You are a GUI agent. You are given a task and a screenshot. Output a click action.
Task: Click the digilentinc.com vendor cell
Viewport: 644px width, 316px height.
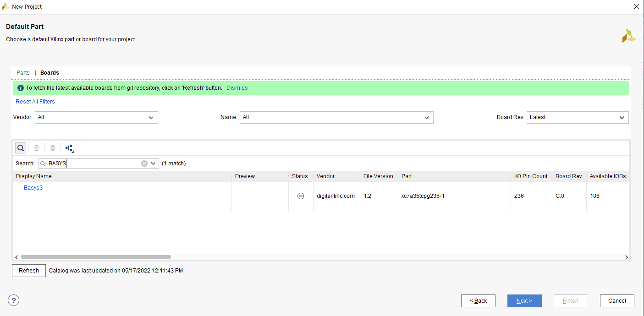pos(336,196)
